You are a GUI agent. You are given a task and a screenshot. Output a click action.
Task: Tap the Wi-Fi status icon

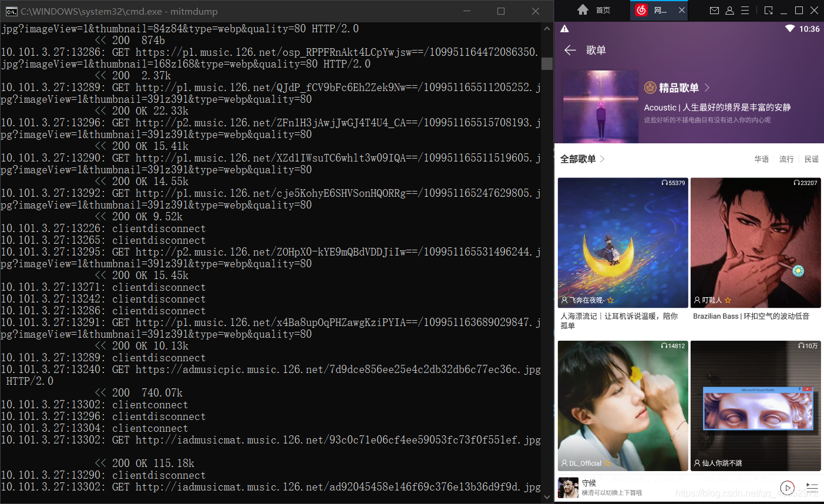(789, 29)
